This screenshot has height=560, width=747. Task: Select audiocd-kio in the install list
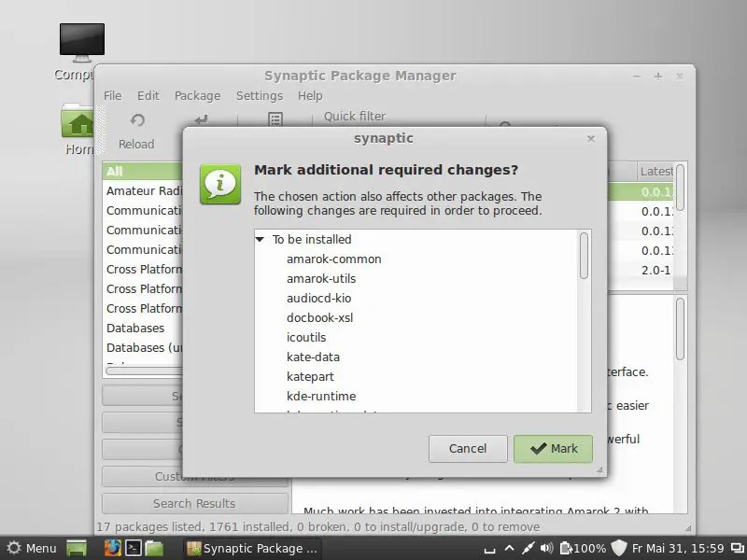tap(318, 298)
